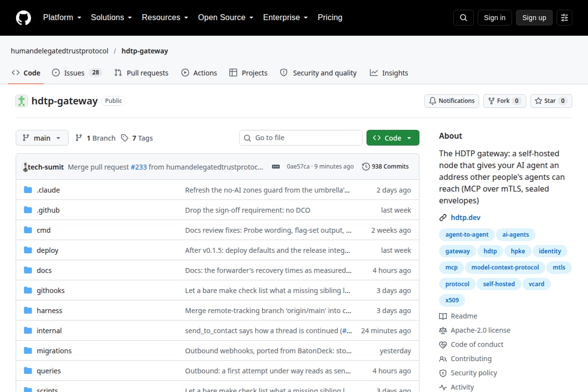588x392 pixels.
Task: Select the migrations folder icon
Action: tap(28, 351)
